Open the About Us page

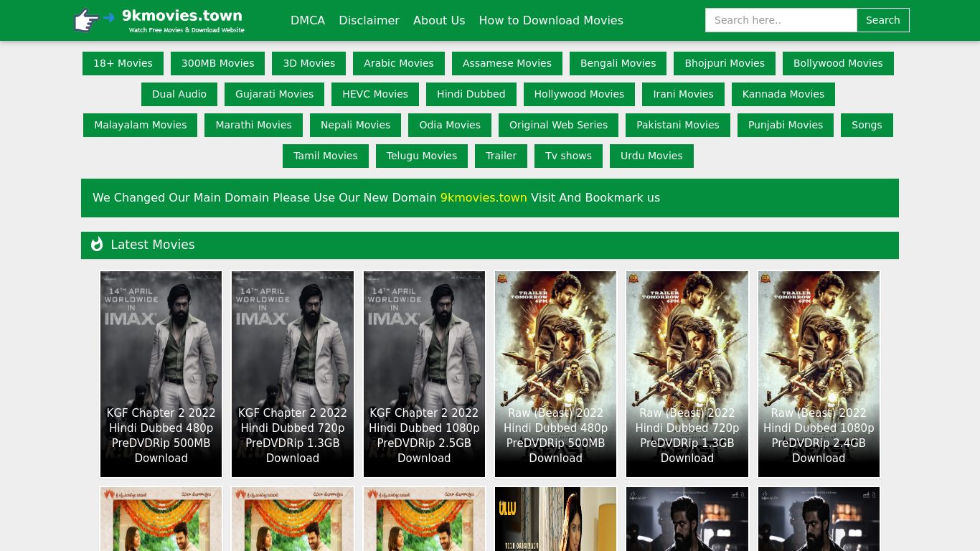coord(438,20)
